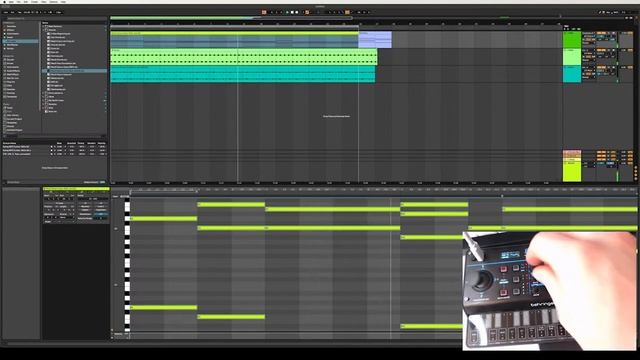This screenshot has height=360, width=640.
Task: Select third row in Groove Pool list
Action: coord(54,154)
